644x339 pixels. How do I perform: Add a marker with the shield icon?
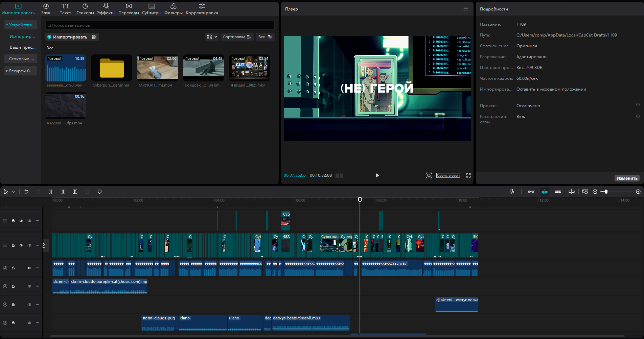(x=99, y=192)
